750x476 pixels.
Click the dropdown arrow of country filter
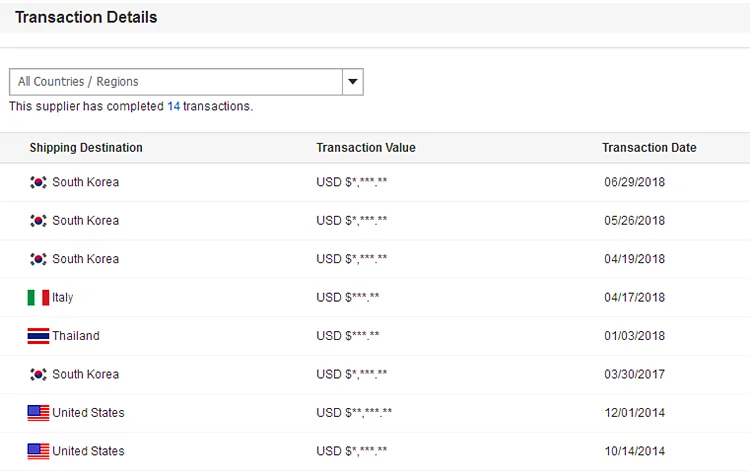point(352,82)
